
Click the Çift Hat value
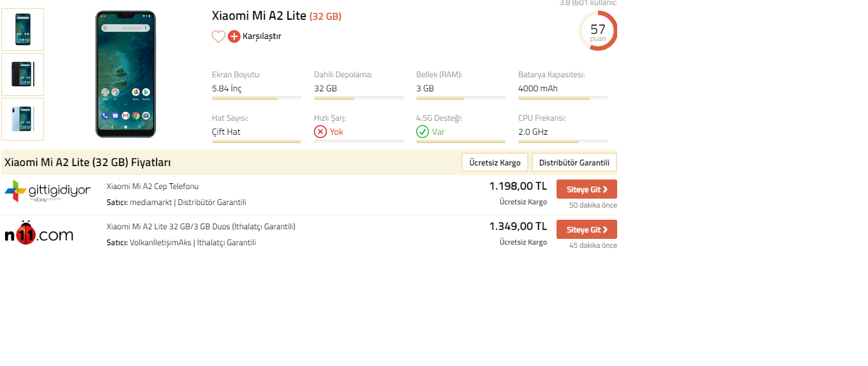[226, 132]
